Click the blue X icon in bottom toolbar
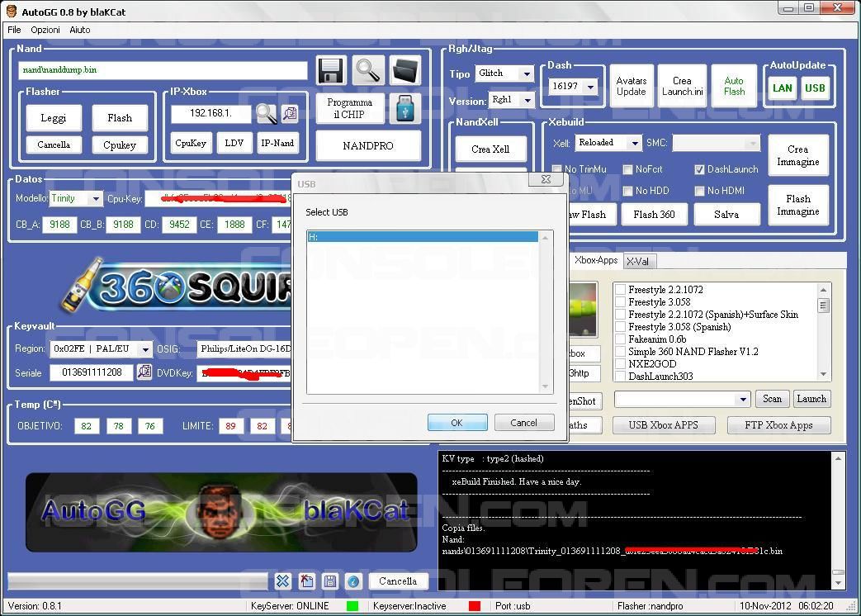 282,581
